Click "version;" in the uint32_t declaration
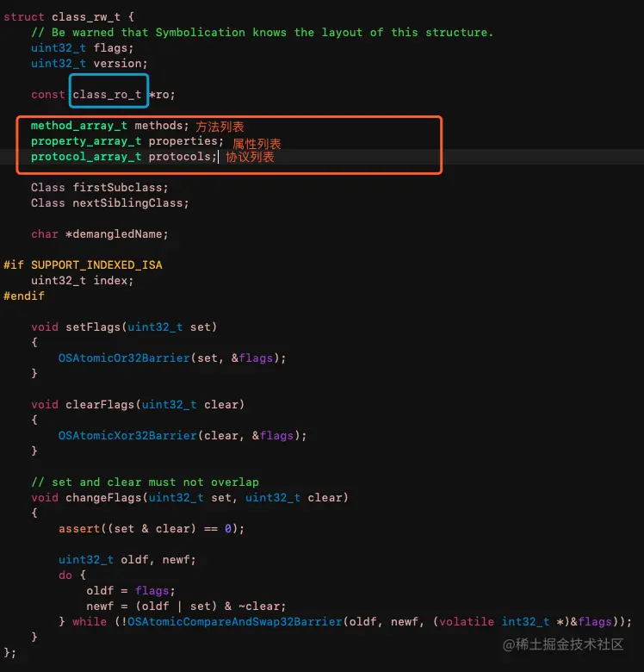Image resolution: width=644 pixels, height=672 pixels. coord(121,64)
